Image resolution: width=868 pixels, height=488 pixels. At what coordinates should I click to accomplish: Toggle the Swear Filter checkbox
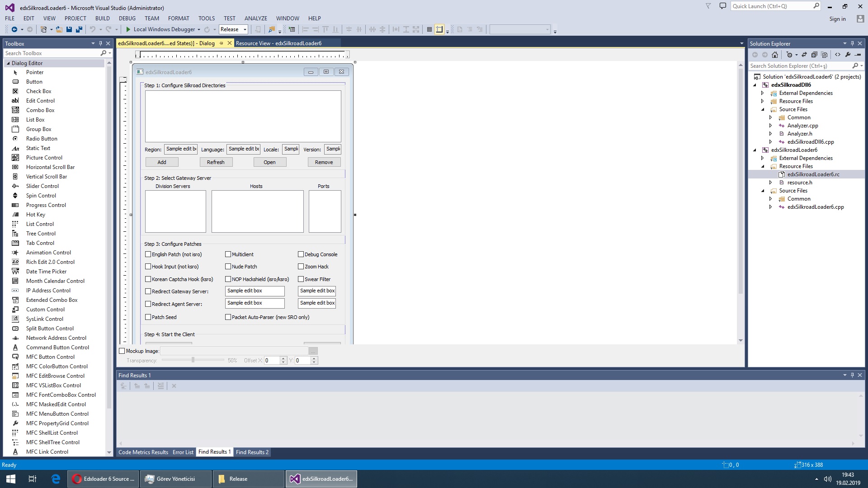pos(301,279)
